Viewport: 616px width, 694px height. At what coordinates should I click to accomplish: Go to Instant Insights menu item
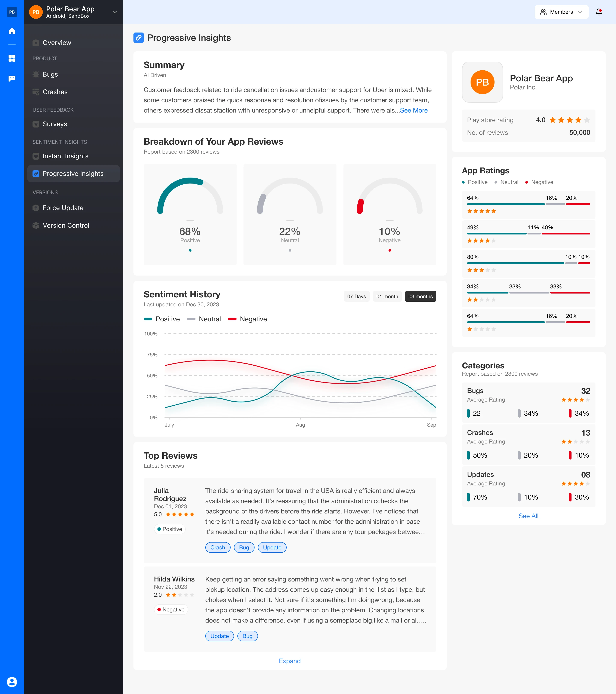click(x=65, y=156)
